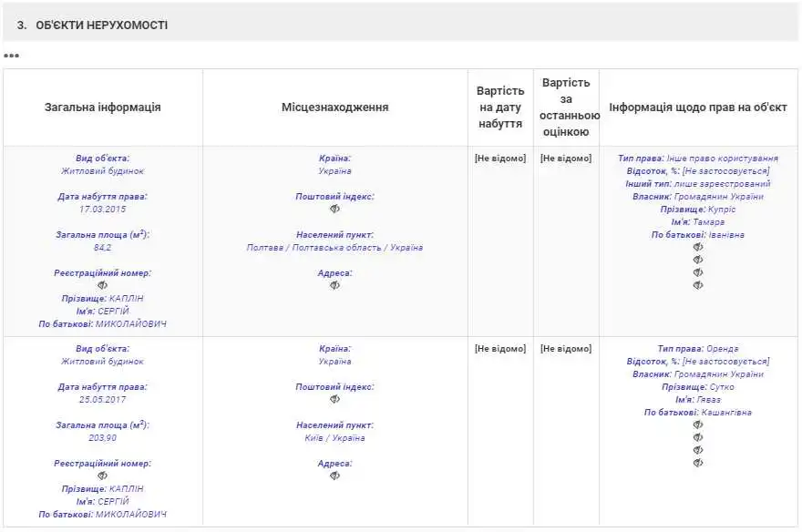Click last hidden icon in Сутко owner cell

(698, 463)
